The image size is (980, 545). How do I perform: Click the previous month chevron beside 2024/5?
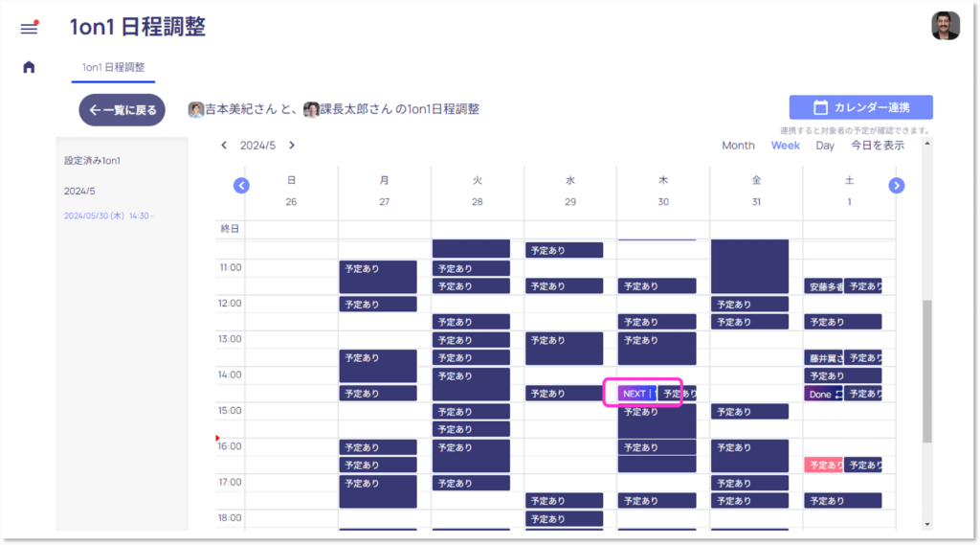tap(224, 146)
